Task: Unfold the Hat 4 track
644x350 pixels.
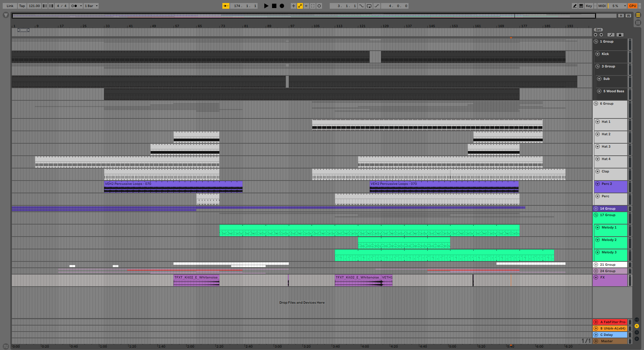Action: [598, 159]
